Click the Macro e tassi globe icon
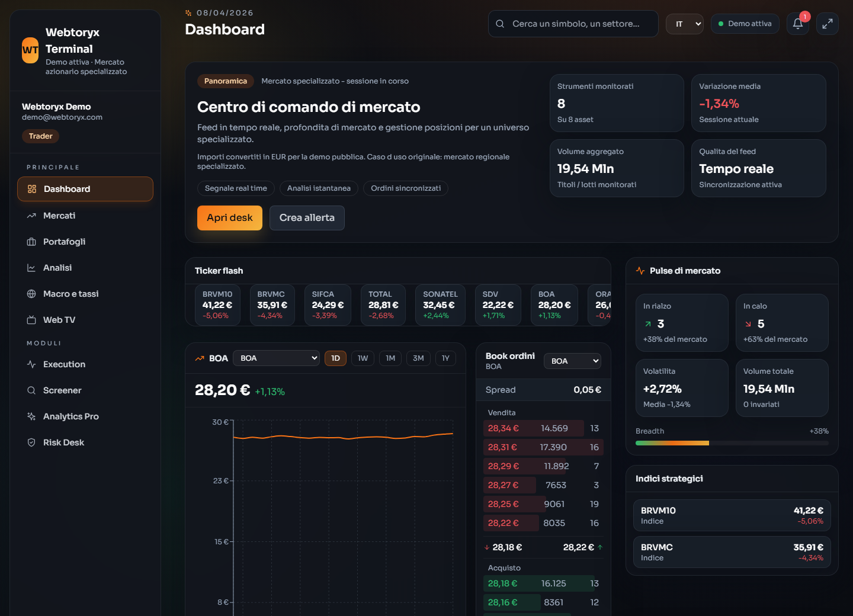Screen dimensions: 853x616 click(x=31, y=294)
